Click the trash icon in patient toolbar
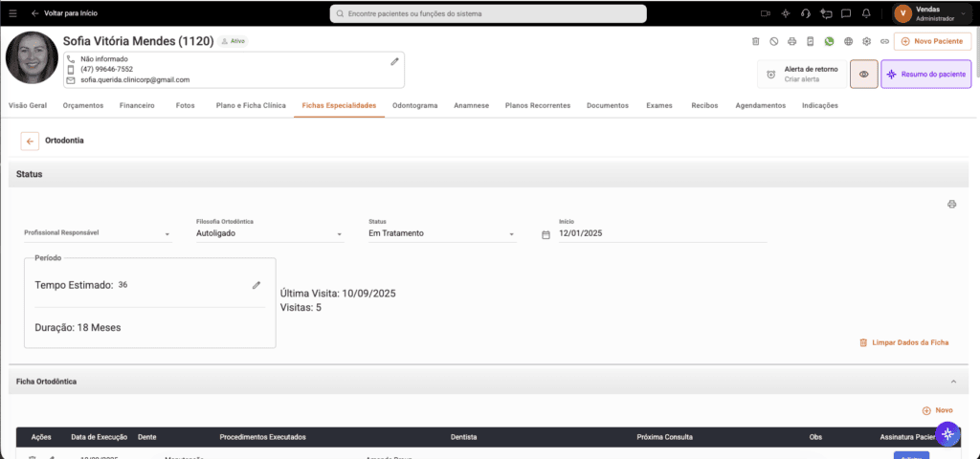Viewport: 980px width, 459px height. click(755, 41)
